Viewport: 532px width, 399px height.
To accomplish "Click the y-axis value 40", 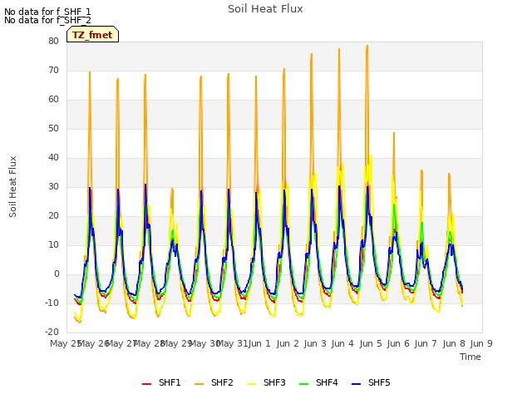I will tap(53, 158).
